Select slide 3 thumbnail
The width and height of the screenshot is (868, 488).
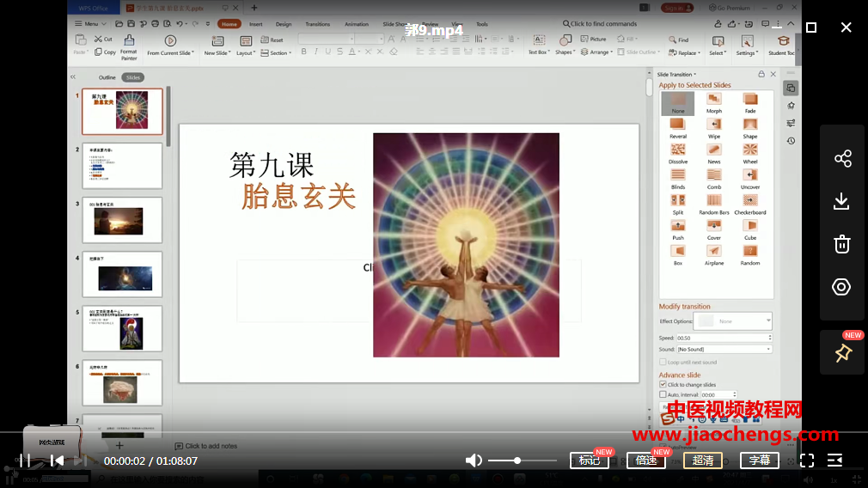pyautogui.click(x=122, y=220)
